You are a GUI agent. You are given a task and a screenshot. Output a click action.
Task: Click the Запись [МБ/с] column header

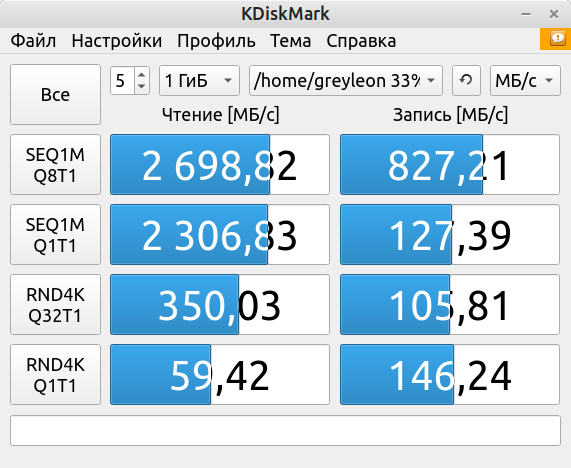(x=450, y=115)
